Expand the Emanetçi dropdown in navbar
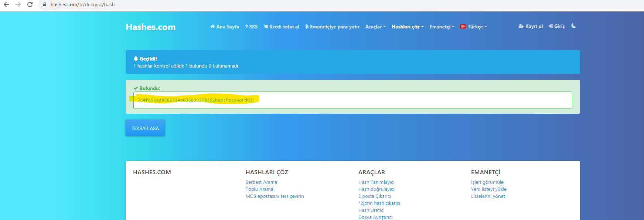The width and height of the screenshot is (644, 220). [x=442, y=27]
